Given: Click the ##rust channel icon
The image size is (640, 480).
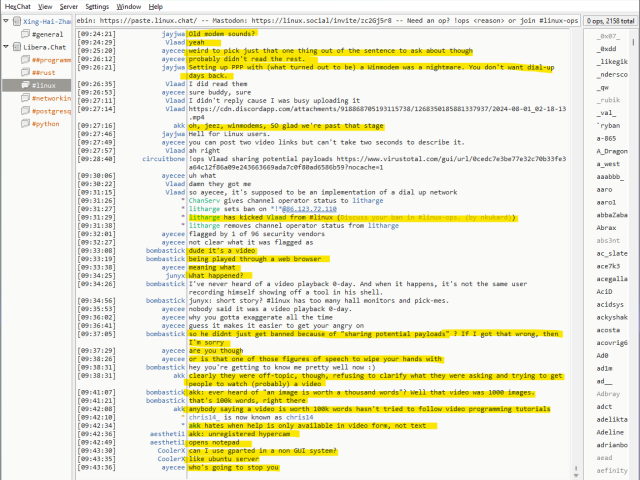Looking at the screenshot, I should tap(24, 73).
